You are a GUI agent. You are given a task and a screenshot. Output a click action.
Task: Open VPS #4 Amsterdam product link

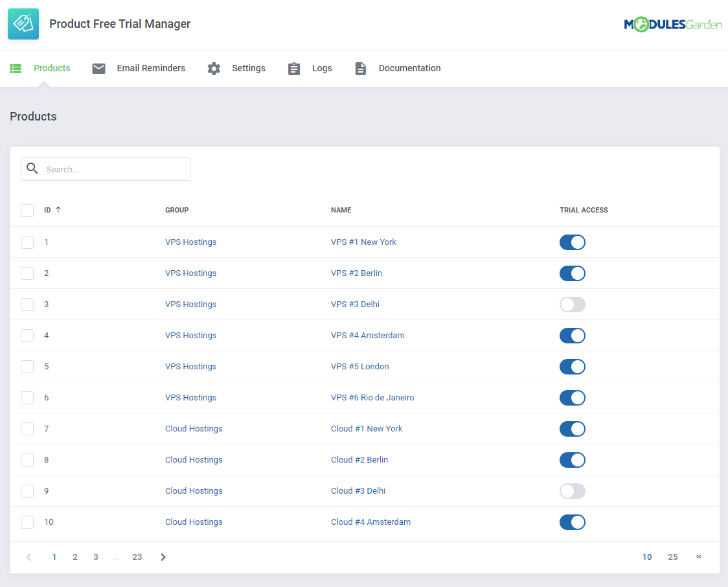point(368,336)
